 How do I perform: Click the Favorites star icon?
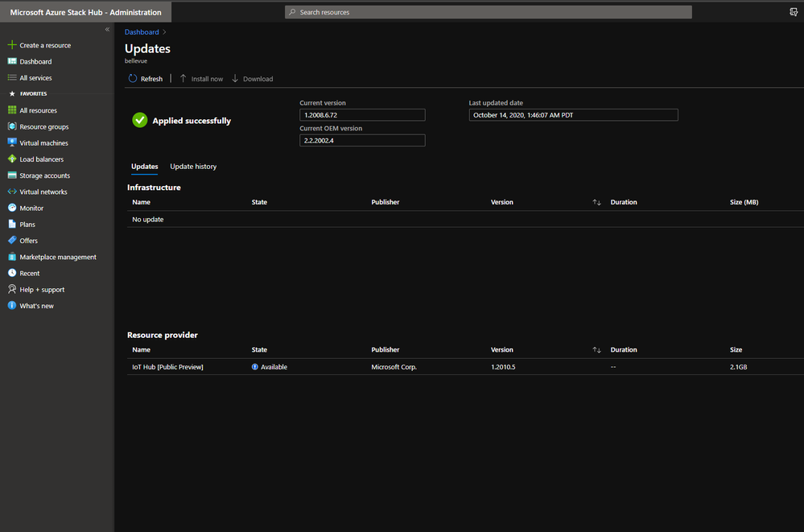pos(12,94)
